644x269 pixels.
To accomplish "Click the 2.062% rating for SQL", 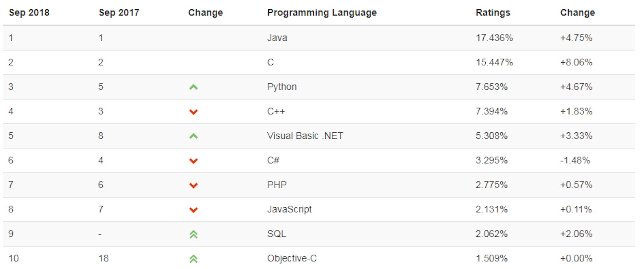I will coord(491,234).
